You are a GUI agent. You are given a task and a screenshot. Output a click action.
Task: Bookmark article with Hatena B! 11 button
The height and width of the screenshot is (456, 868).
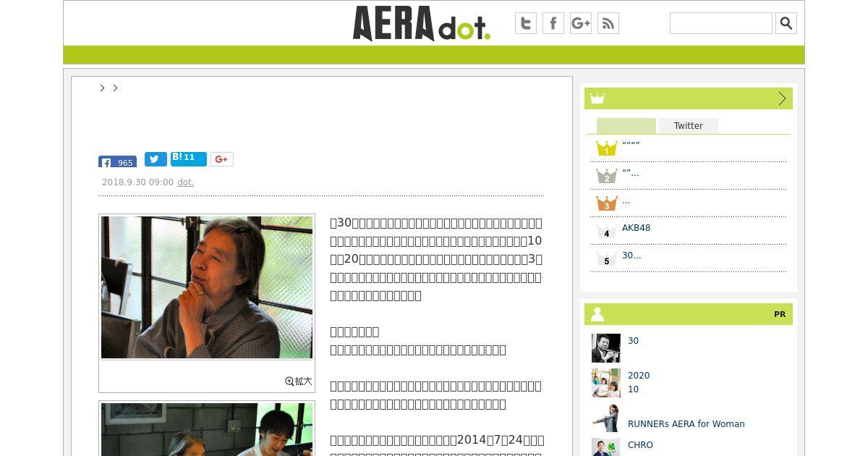click(x=189, y=159)
